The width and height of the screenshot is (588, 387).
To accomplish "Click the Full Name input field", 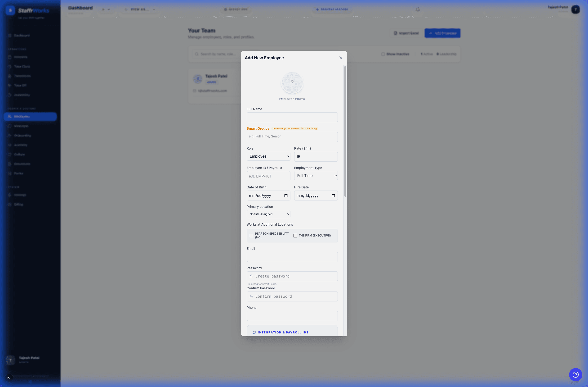I will tap(292, 117).
